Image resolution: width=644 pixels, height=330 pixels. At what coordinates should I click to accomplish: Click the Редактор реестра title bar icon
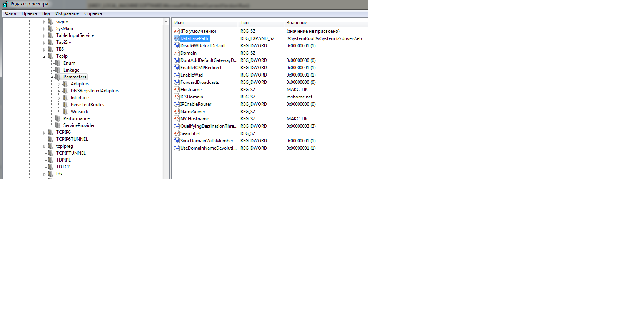point(5,4)
